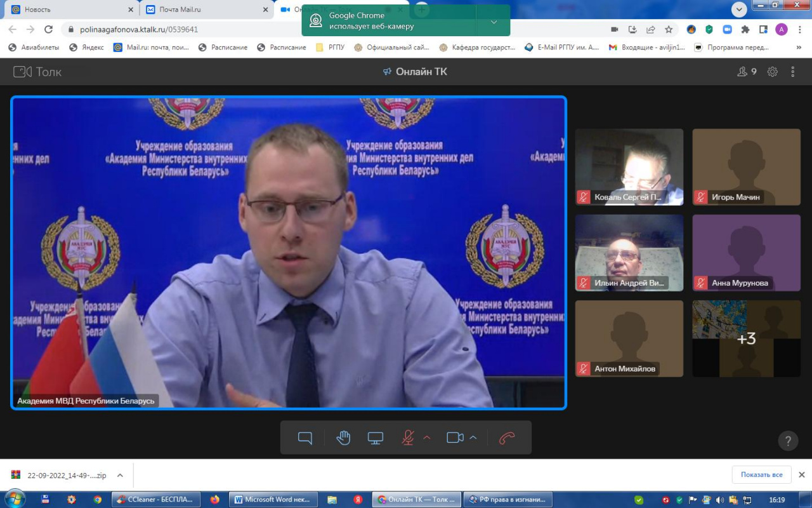Click the Показать все downloads button
Screen dimensions: 812x508
click(761, 474)
